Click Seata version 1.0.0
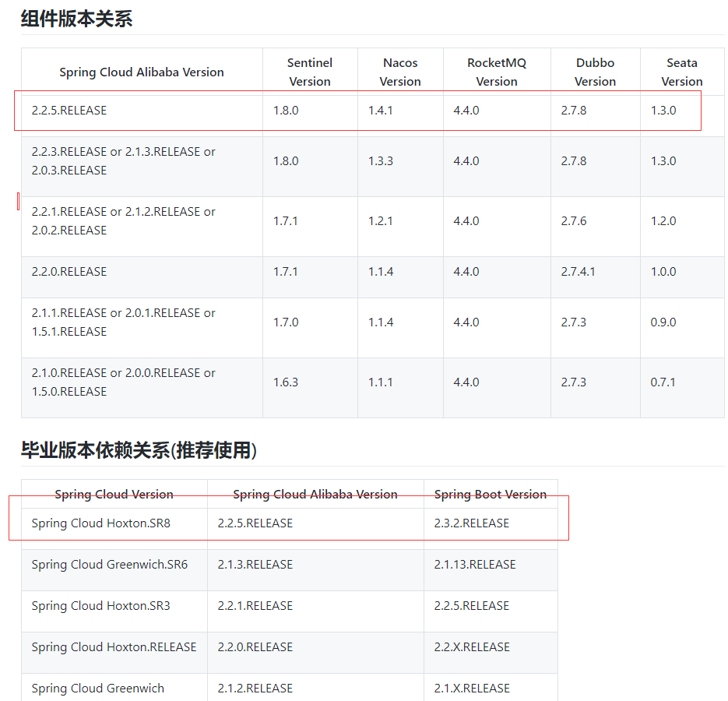 (x=663, y=272)
